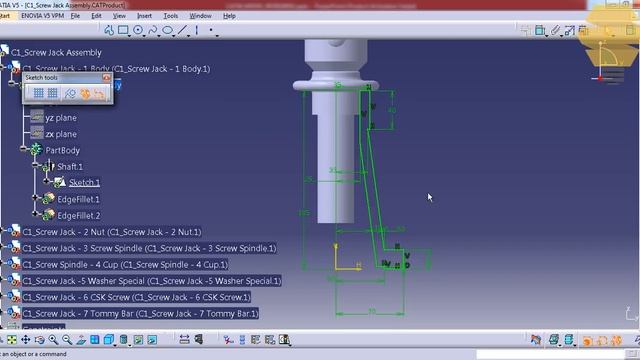Open the Line tool dropdown arrow
Image resolution: width=640 pixels, height=360 pixels.
[x=188, y=36]
